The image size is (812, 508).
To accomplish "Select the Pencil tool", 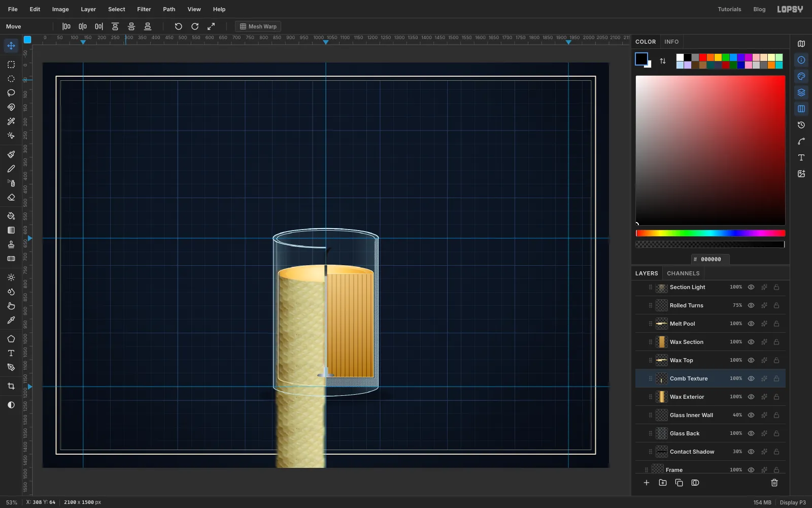I will coord(11,169).
